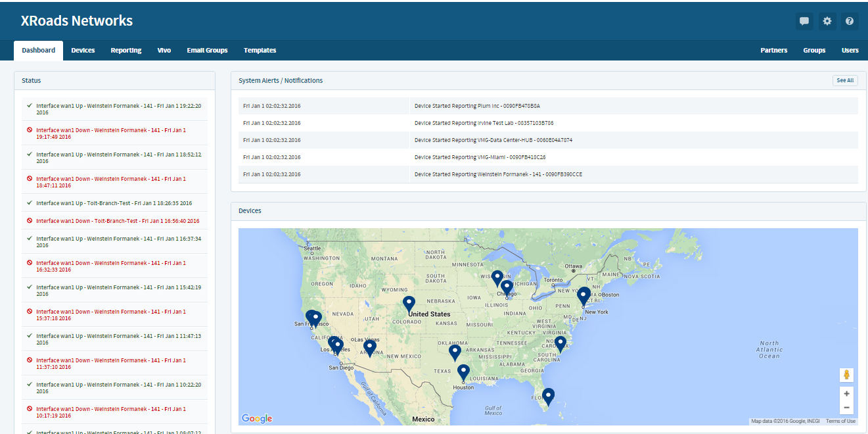
Task: Zoom out the map with minus button
Action: pyautogui.click(x=846, y=408)
